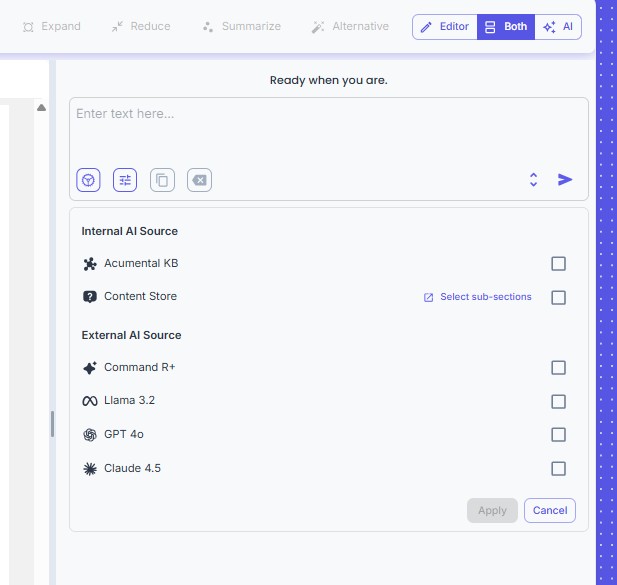Select the Acumental KB label
The image size is (617, 585).
(x=141, y=263)
